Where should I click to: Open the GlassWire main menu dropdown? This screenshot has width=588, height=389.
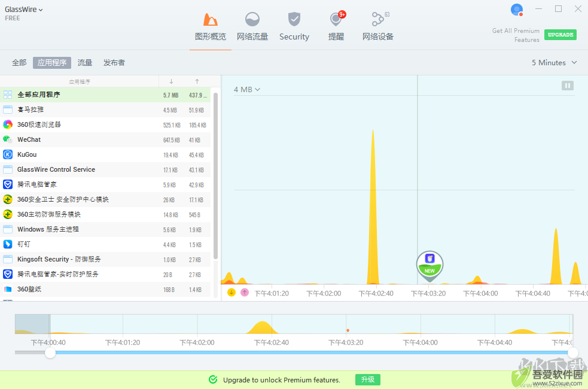23,10
